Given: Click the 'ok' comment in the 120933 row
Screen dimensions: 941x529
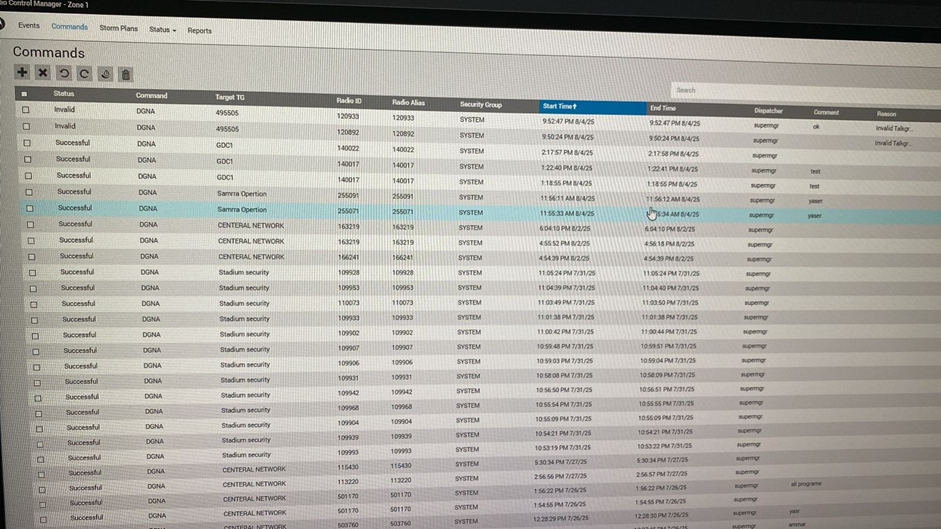Looking at the screenshot, I should click(x=816, y=127).
